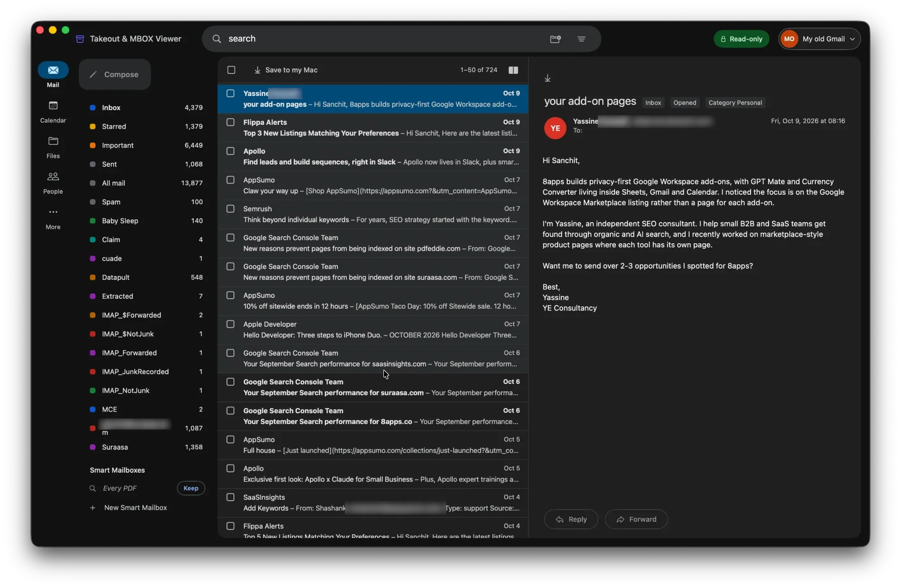This screenshot has width=901, height=588.
Task: Click the Category Personal tag
Action: coord(735,103)
